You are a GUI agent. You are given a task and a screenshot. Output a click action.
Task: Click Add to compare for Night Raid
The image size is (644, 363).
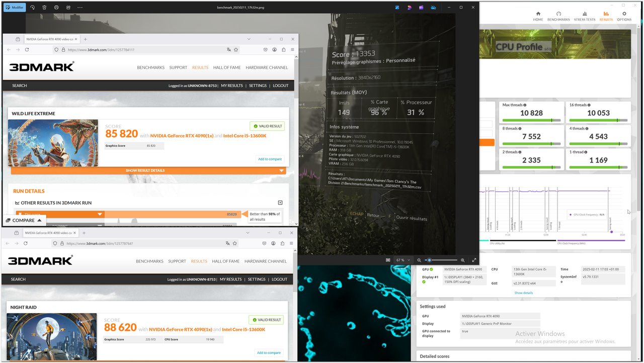tap(269, 352)
